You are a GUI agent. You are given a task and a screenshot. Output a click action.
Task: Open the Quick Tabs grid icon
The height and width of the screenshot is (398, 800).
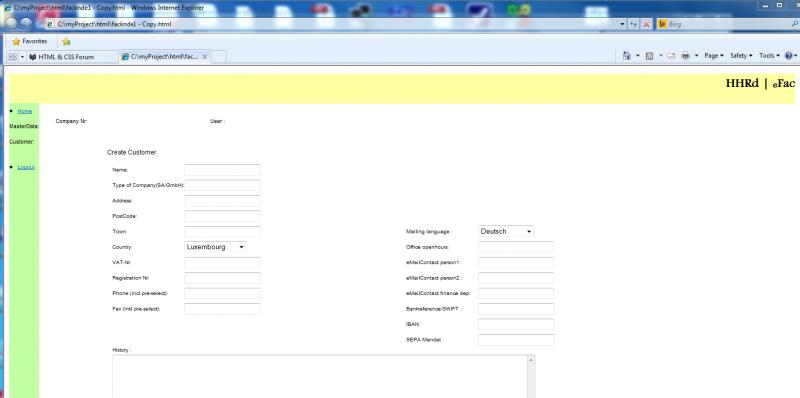tap(13, 57)
